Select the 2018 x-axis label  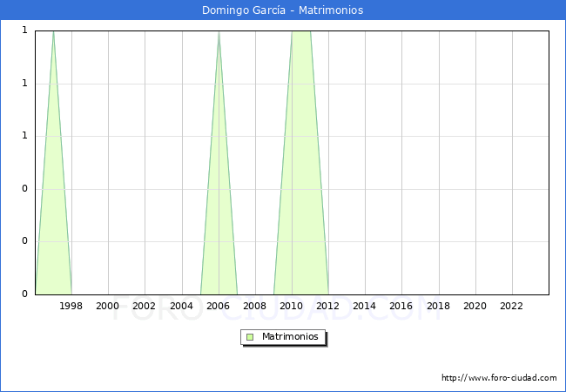439,306
